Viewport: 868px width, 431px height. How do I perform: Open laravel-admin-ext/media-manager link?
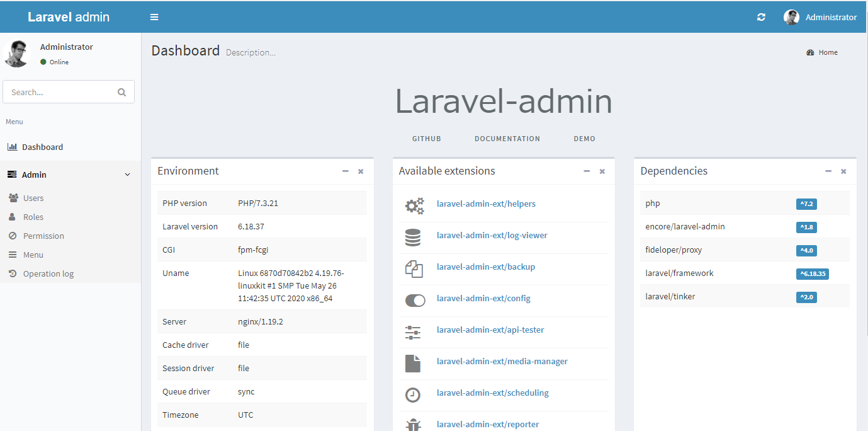tap(502, 361)
